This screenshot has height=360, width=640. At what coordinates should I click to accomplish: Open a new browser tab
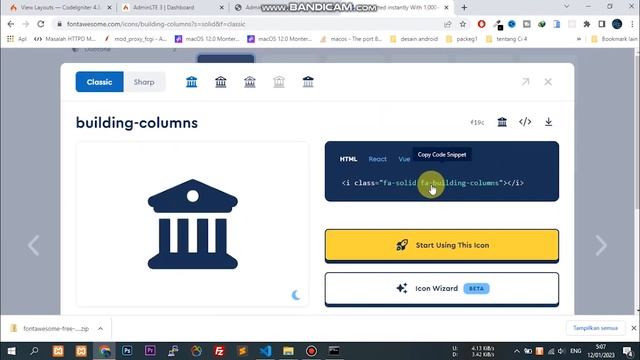click(x=464, y=7)
